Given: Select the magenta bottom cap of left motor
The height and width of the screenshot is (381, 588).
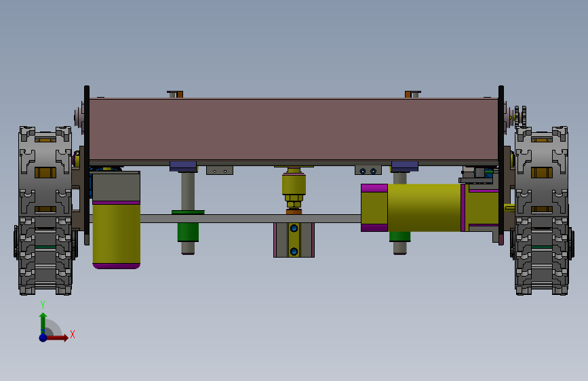Looking at the screenshot, I should click(x=116, y=266).
